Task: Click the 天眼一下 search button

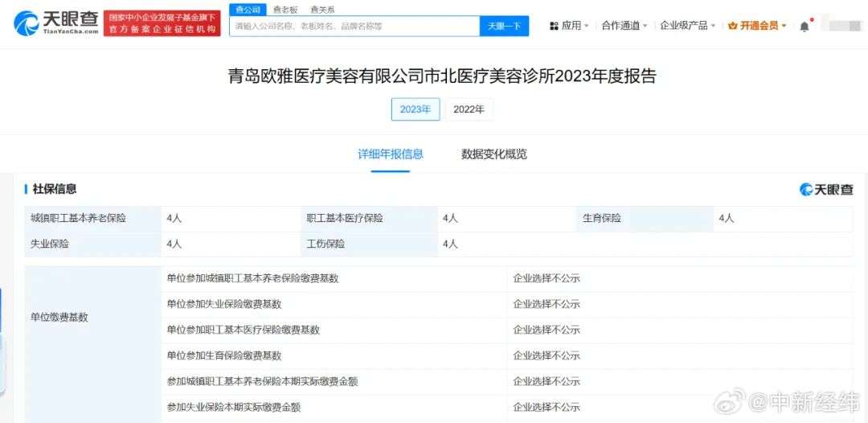Action: click(504, 26)
